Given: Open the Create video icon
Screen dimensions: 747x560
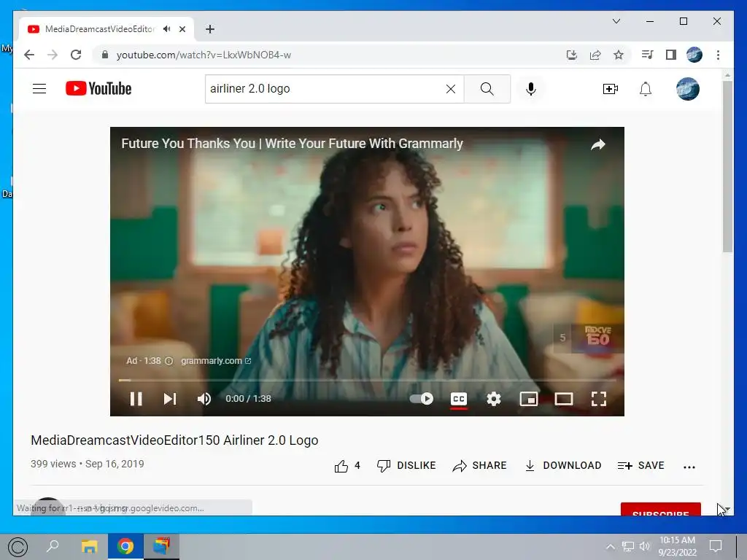Looking at the screenshot, I should click(611, 89).
